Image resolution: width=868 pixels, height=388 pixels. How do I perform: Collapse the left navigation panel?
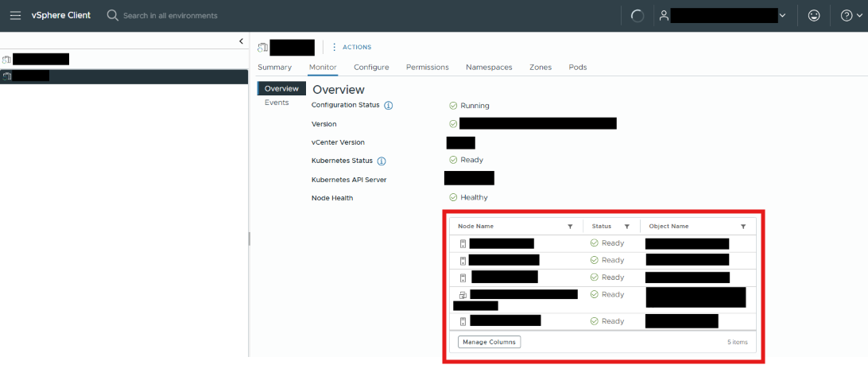(242, 41)
